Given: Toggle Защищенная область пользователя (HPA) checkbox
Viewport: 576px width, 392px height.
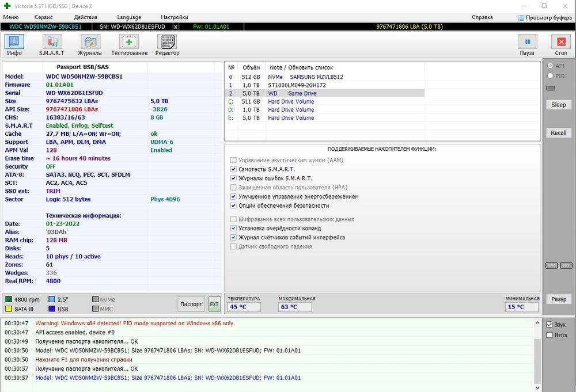Looking at the screenshot, I should (x=233, y=187).
